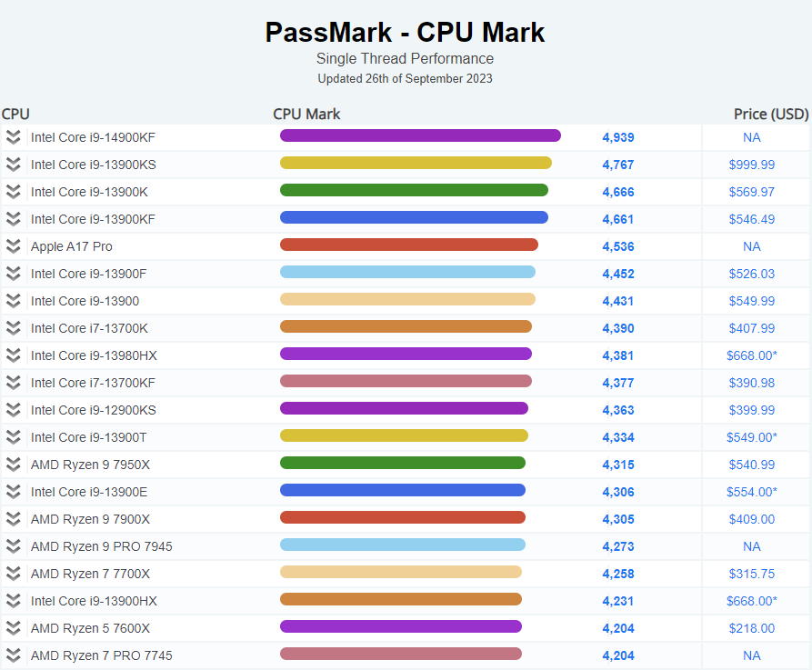Expand the Intel Core i9-13980HX chevron
The image size is (812, 670).
tap(14, 355)
